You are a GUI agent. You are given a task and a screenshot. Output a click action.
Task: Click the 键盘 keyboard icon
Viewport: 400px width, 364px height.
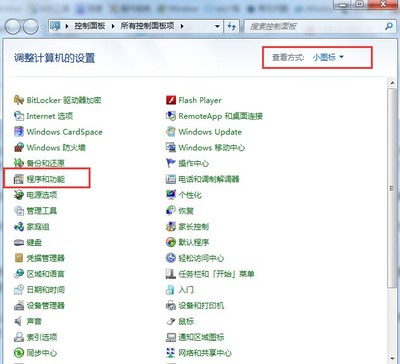[x=19, y=242]
